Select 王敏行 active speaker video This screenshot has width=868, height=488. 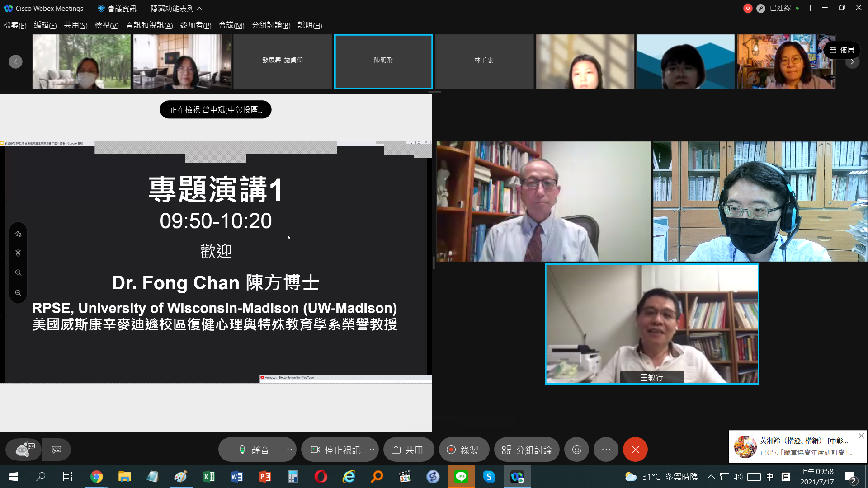[652, 324]
